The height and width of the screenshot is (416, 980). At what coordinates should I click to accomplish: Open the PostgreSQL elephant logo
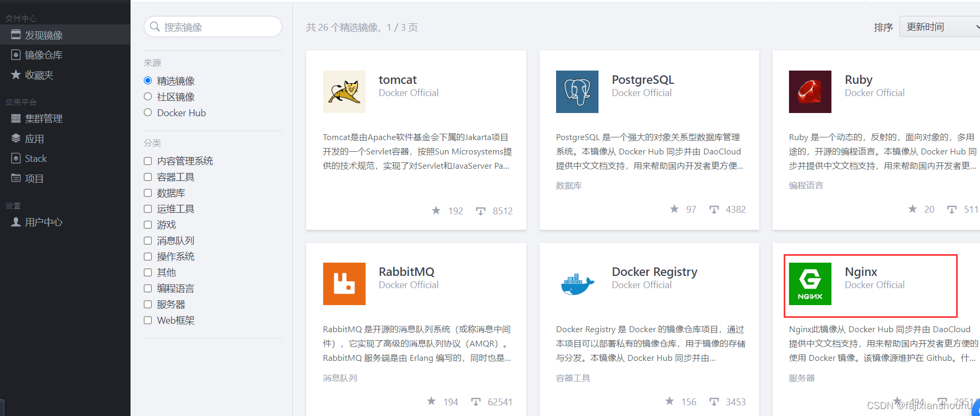[x=577, y=92]
